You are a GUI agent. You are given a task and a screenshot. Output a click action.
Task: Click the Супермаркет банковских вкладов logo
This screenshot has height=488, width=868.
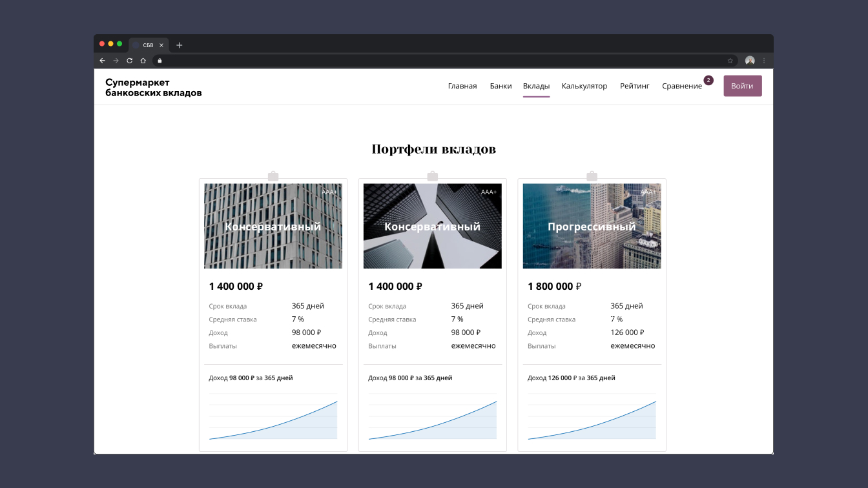154,87
